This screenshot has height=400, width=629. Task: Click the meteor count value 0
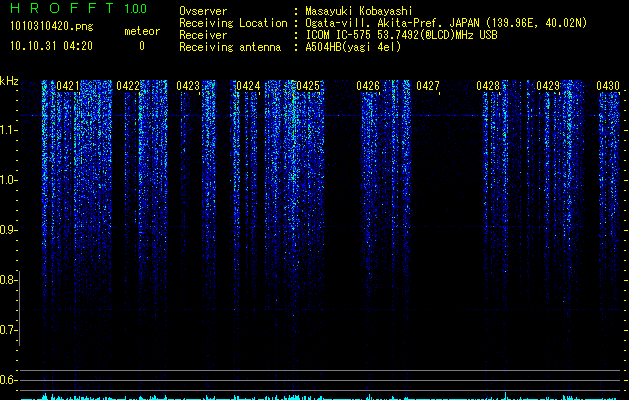pyautogui.click(x=142, y=46)
